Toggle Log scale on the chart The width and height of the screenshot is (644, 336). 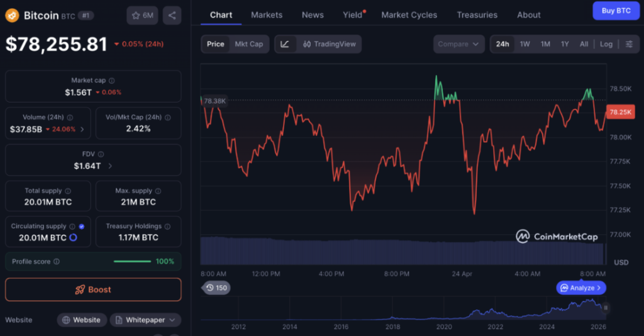(x=606, y=44)
